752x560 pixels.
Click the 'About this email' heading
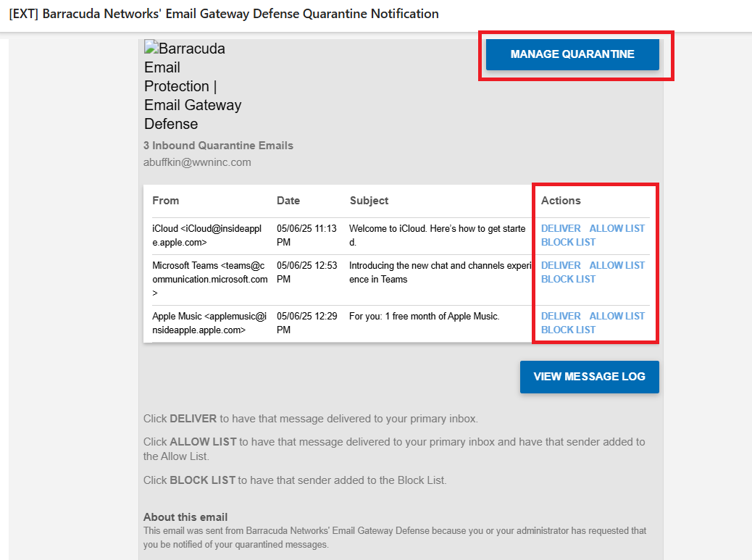point(185,517)
